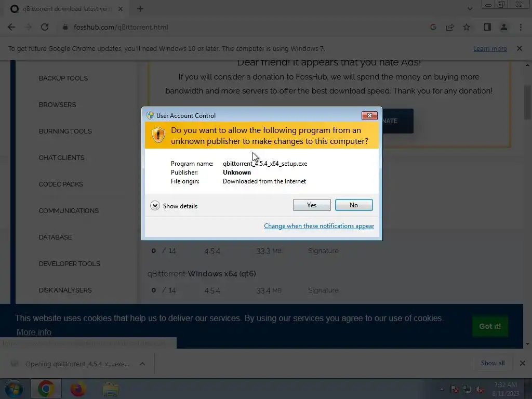Click the page scrollbar down arrow
The width and height of the screenshot is (532, 399).
pos(527,344)
